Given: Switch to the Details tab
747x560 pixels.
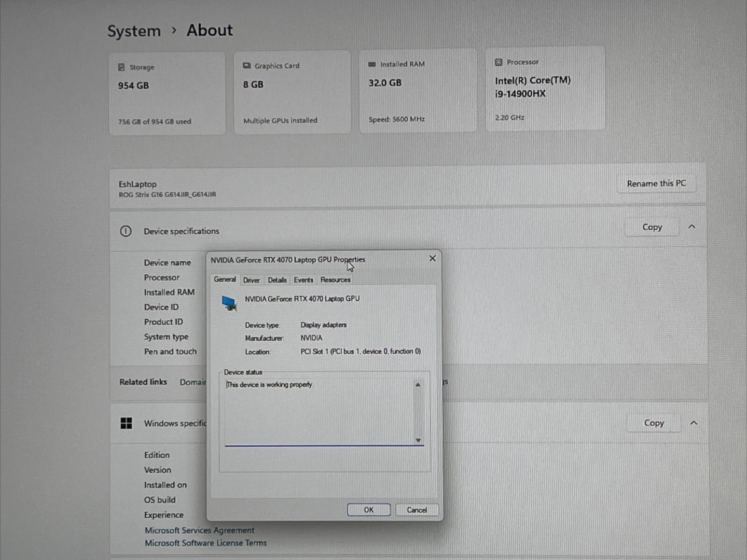Looking at the screenshot, I should coord(277,280).
